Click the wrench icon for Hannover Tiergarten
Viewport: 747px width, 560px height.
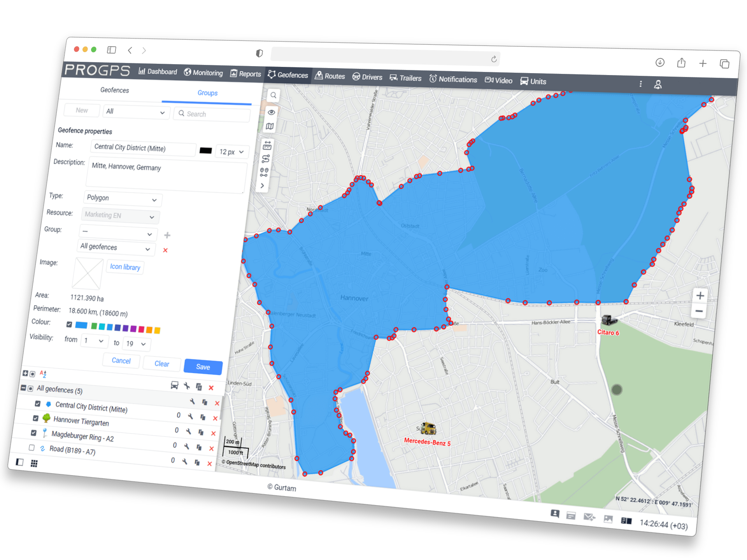(190, 416)
